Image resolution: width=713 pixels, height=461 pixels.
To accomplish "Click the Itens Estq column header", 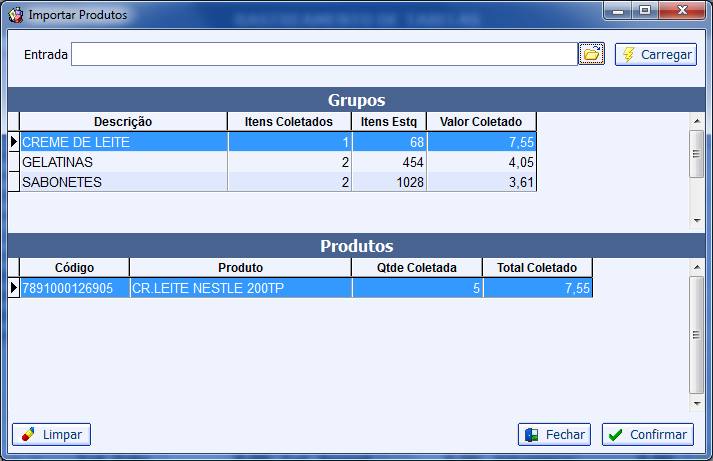I will (389, 121).
